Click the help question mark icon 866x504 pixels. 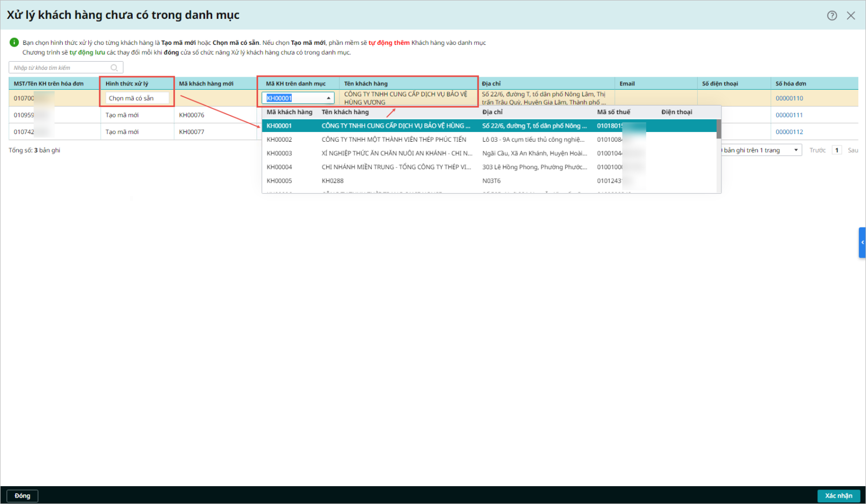coord(832,16)
